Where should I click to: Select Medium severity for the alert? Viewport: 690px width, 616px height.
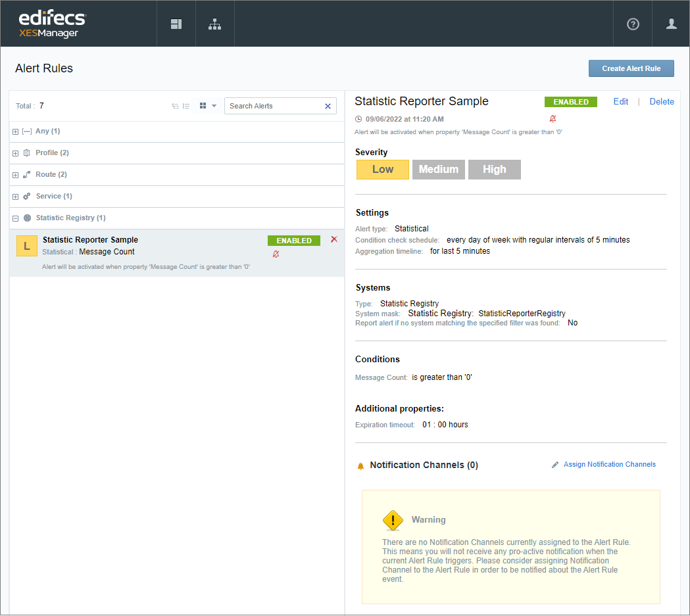coord(438,169)
